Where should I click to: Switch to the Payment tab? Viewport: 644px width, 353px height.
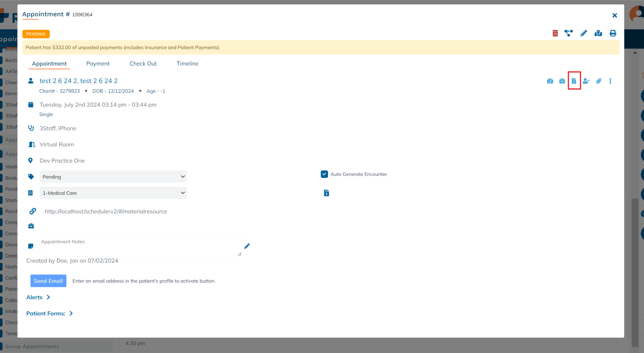tap(98, 64)
